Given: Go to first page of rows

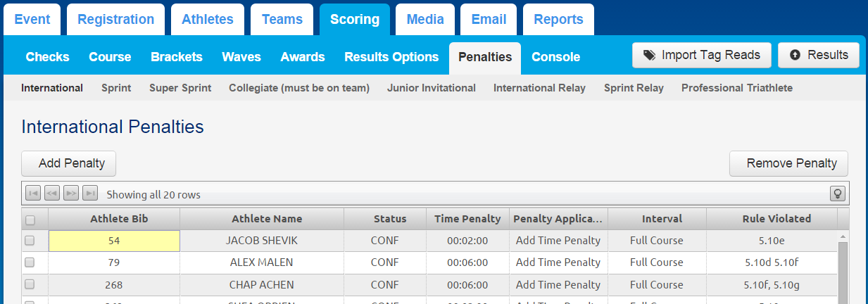Looking at the screenshot, I should tap(32, 193).
